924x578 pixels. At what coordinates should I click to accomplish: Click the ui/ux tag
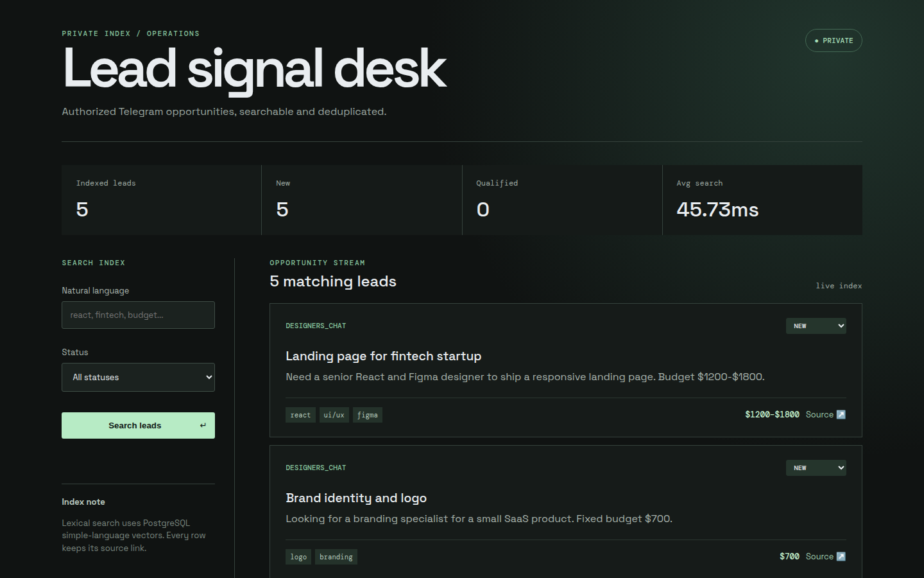pyautogui.click(x=334, y=415)
